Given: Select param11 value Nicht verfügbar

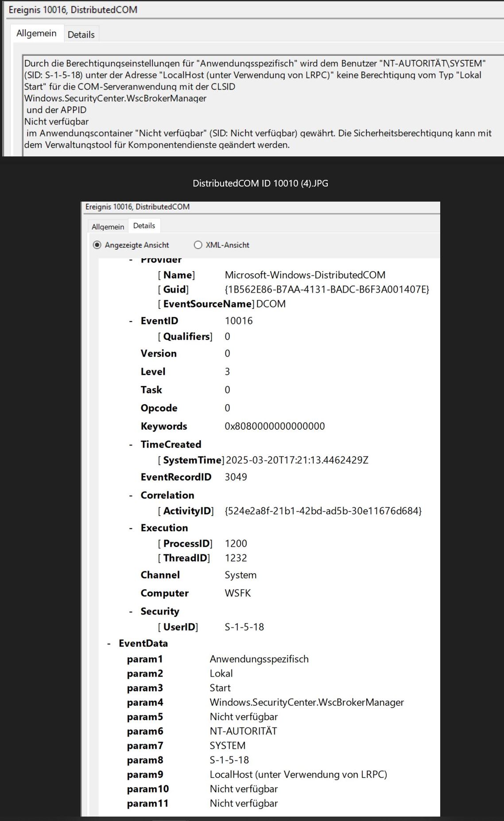Looking at the screenshot, I should [244, 804].
